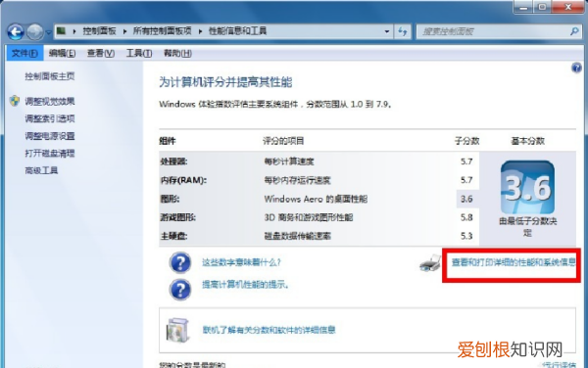Open the 工具(T) menu
588x368 pixels.
point(139,53)
